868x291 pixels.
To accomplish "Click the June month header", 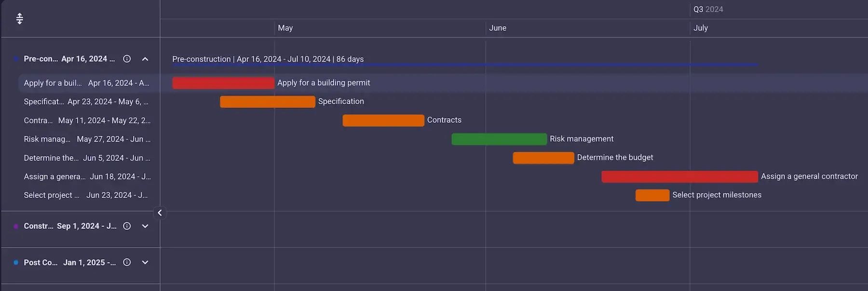I will coord(498,28).
